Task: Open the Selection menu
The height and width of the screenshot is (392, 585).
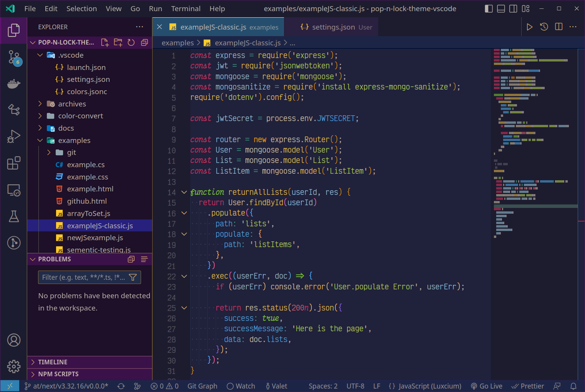Action: (81, 8)
